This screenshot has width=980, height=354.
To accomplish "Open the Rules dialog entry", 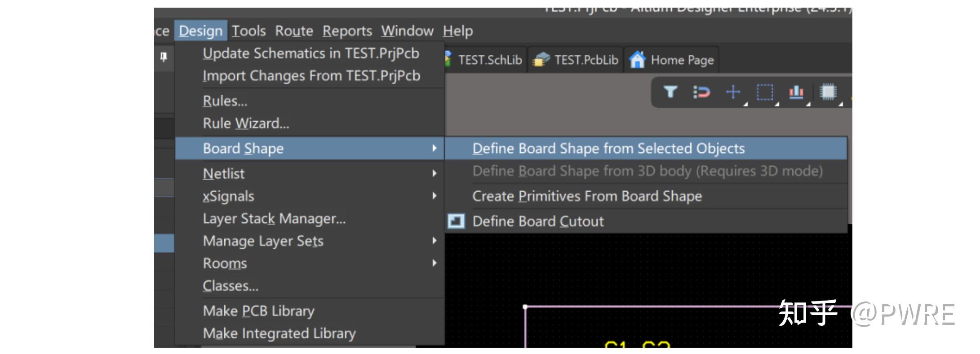I will (225, 101).
